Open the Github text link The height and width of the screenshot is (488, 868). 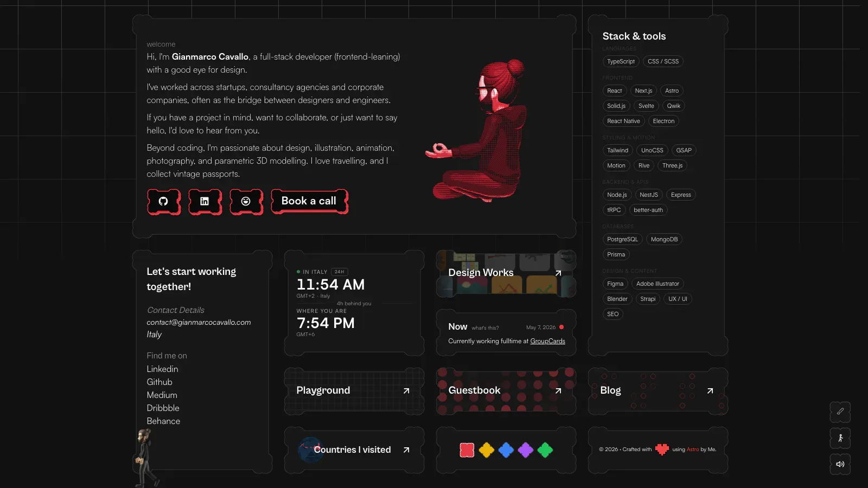[159, 382]
